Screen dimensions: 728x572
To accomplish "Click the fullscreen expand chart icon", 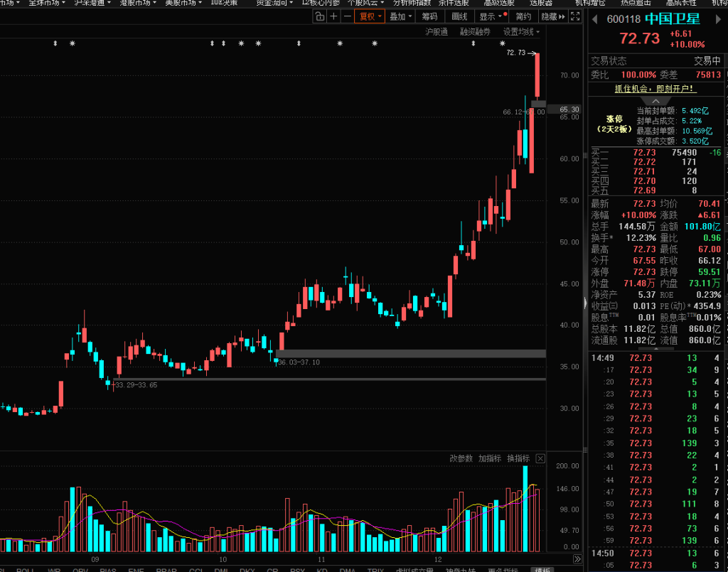I will pyautogui.click(x=576, y=17).
